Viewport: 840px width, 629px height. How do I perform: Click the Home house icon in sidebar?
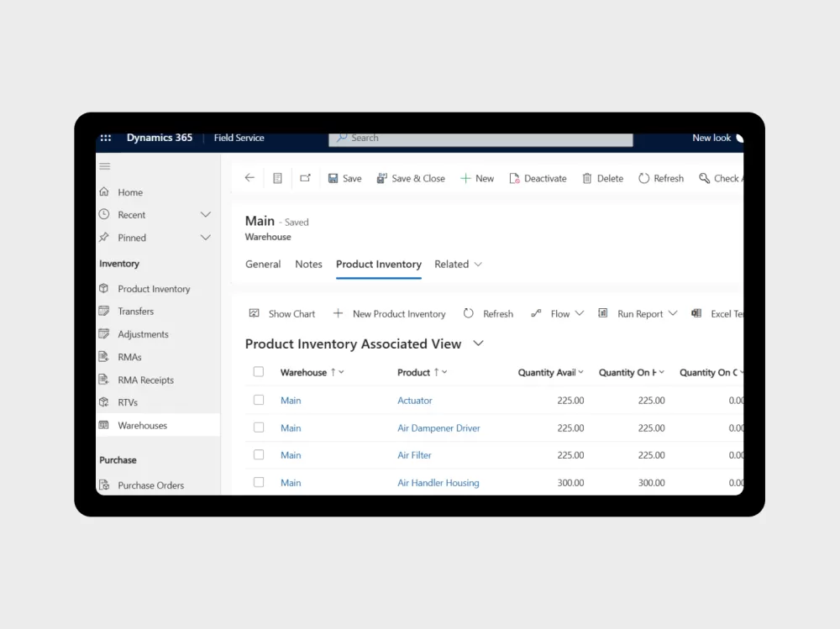(104, 191)
